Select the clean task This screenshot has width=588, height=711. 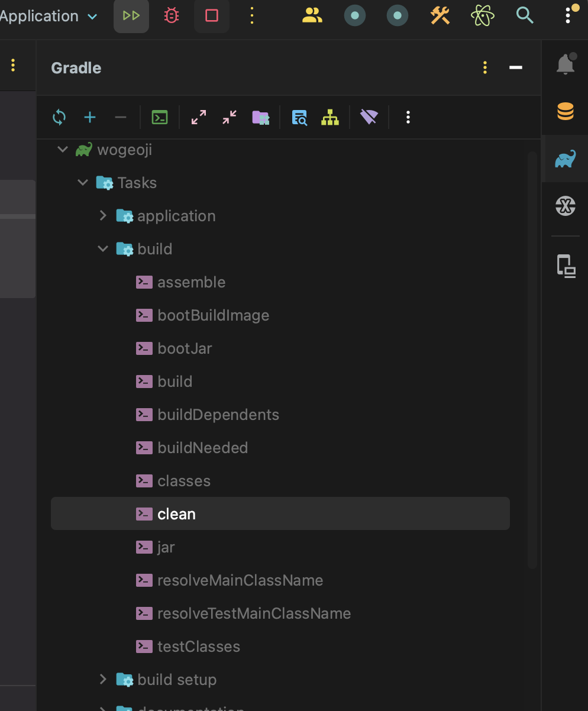point(280,514)
